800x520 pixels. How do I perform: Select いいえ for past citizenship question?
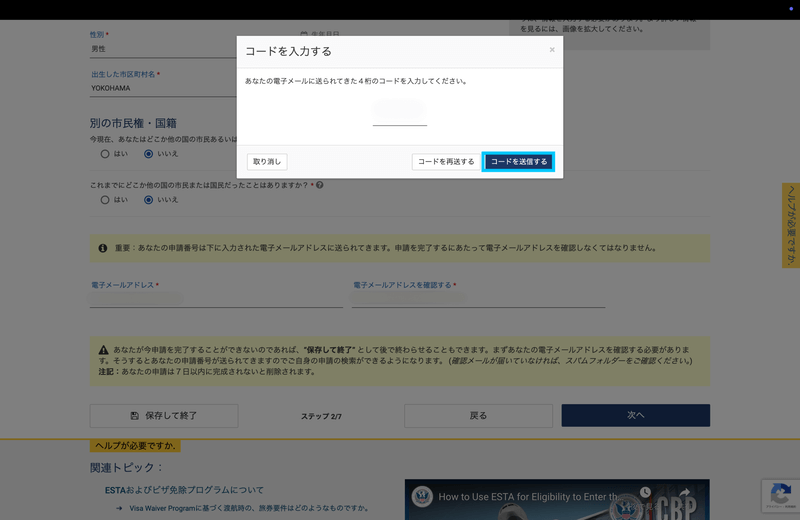coord(148,200)
